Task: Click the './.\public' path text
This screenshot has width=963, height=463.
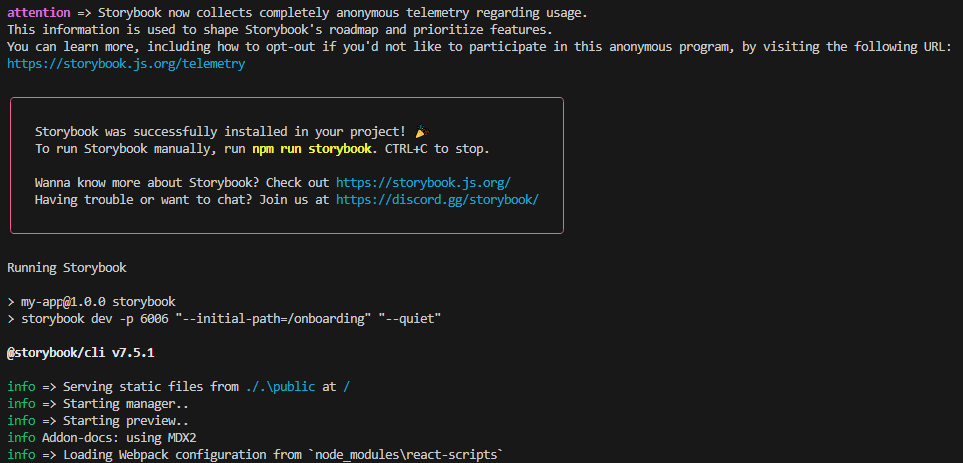Action: [280, 387]
